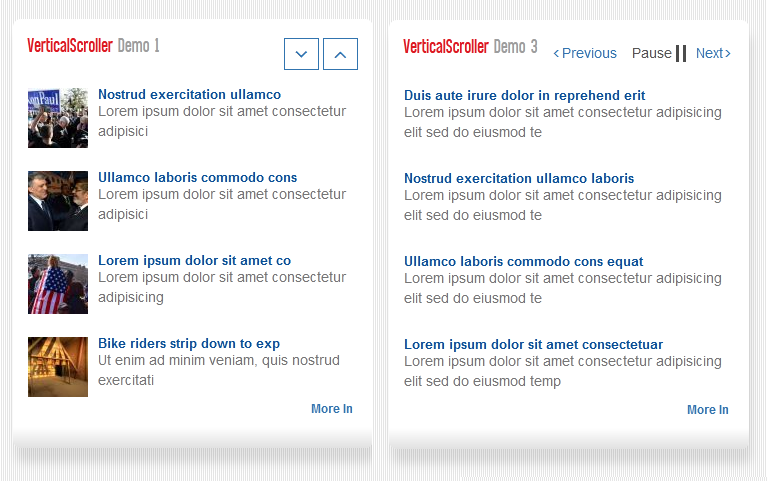767x481 pixels.
Task: Click the 'More In' link under Demo 3
Action: [708, 410]
